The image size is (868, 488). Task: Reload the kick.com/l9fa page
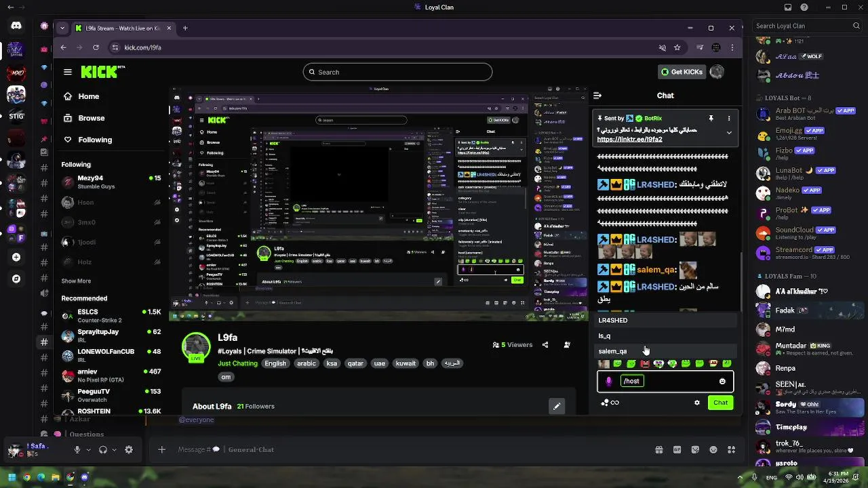pos(96,47)
